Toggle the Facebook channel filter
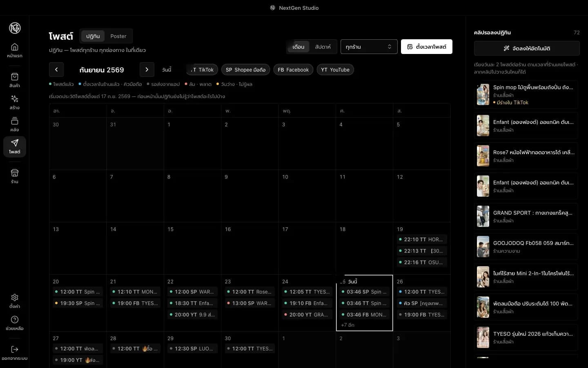 point(293,70)
